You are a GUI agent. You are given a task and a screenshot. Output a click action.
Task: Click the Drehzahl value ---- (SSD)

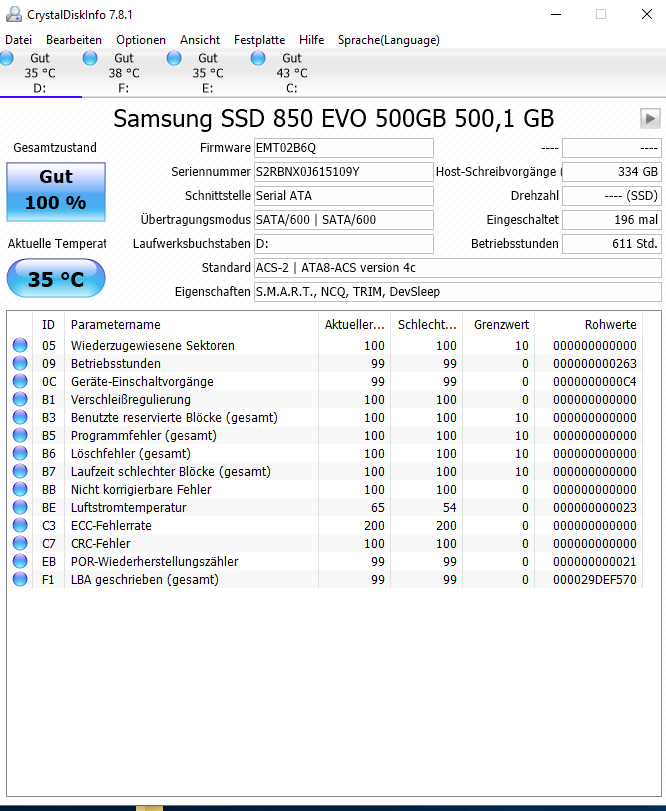point(612,196)
